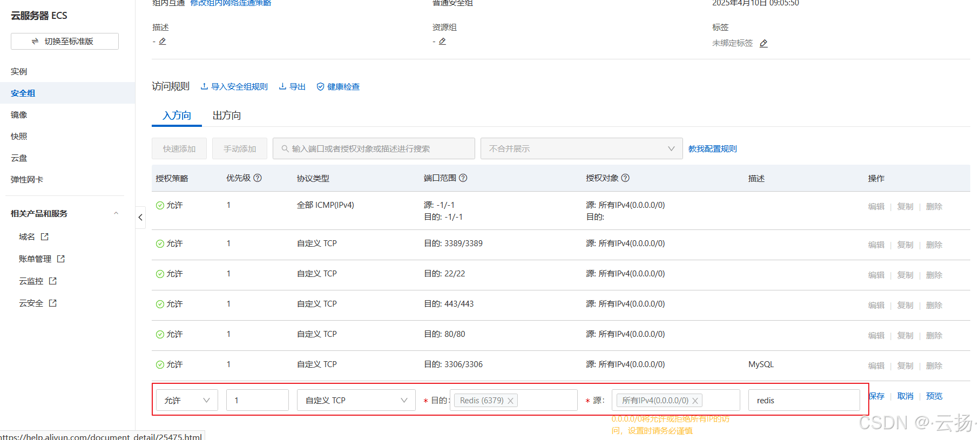980x440 pixels.
Task: Click the edit pencil icon under 描述
Action: point(163,42)
